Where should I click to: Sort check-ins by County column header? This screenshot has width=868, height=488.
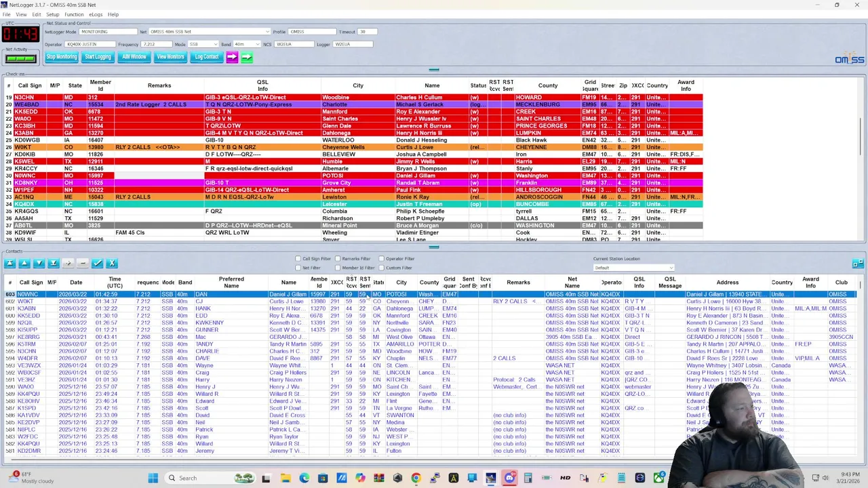coord(548,85)
